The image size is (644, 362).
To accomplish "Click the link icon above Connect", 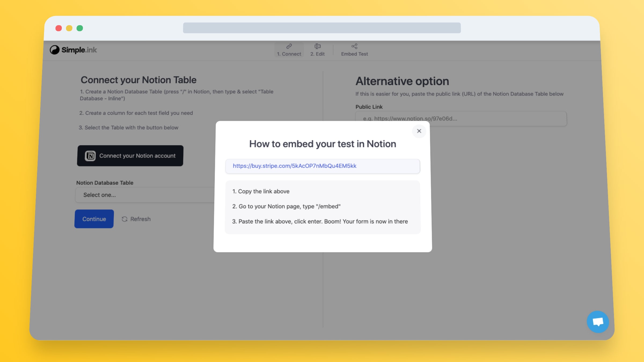I will tap(289, 46).
